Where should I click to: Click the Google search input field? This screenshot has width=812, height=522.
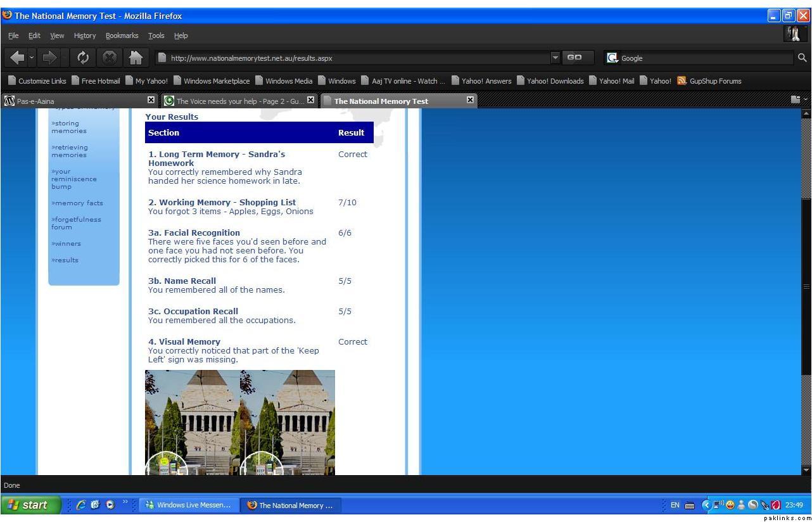click(x=703, y=58)
